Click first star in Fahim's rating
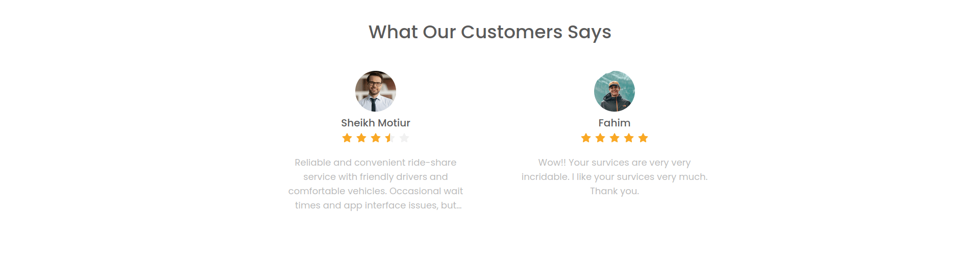The height and width of the screenshot is (262, 980). [x=586, y=138]
